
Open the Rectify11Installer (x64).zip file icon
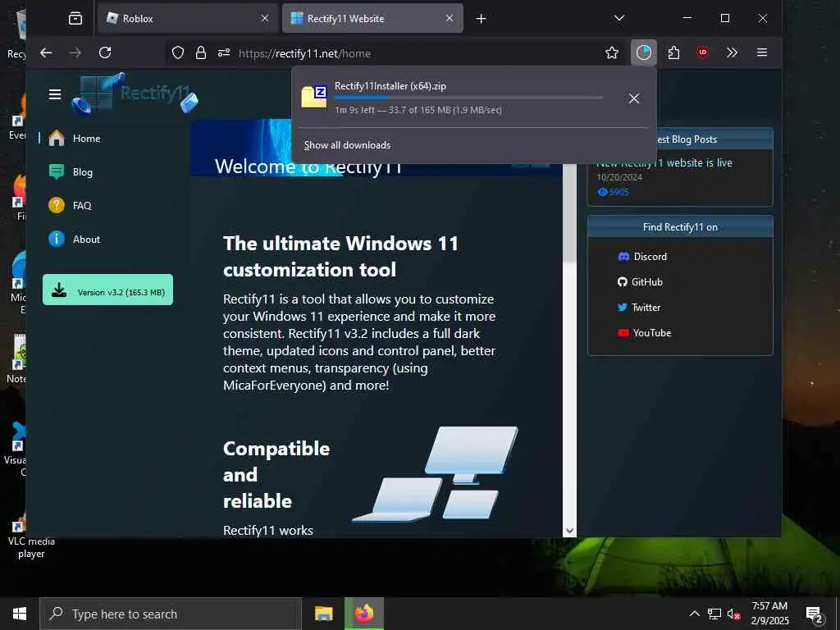(314, 97)
